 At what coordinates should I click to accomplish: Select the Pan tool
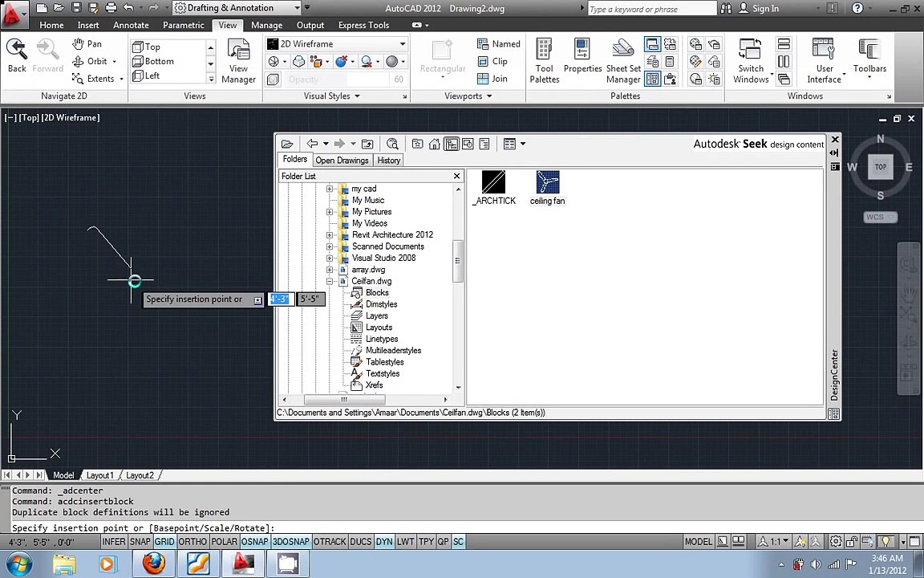click(x=87, y=43)
